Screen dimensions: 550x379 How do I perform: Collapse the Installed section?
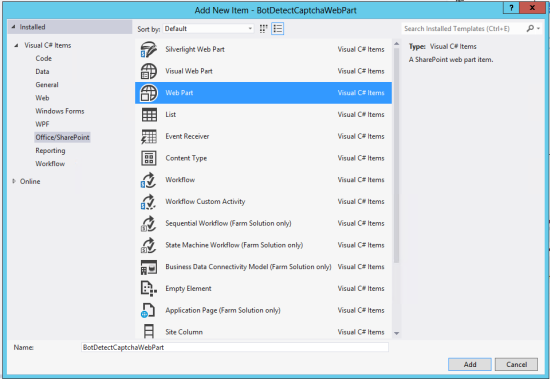(x=13, y=27)
